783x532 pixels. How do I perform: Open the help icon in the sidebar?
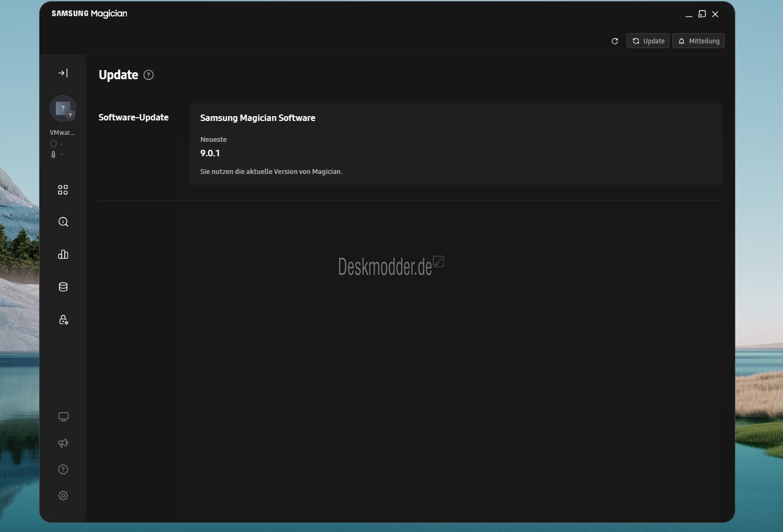tap(63, 469)
